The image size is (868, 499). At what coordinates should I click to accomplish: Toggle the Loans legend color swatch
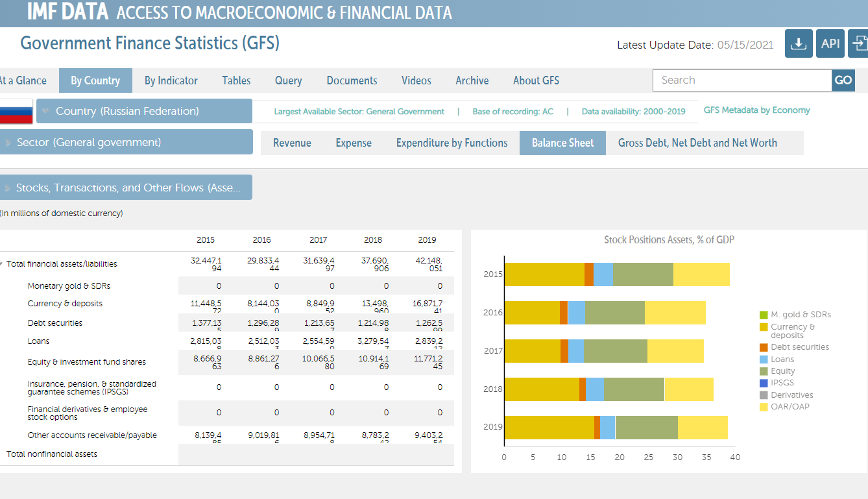[764, 359]
